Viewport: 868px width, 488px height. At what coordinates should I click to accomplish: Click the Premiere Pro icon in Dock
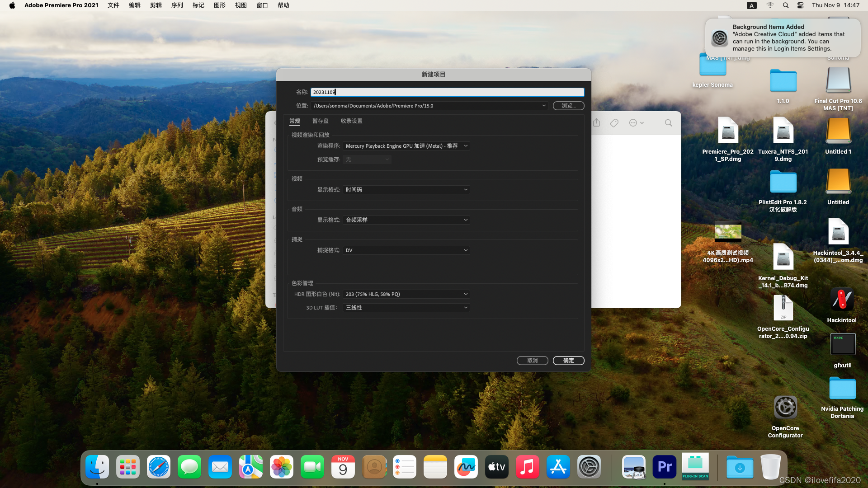coord(664,467)
